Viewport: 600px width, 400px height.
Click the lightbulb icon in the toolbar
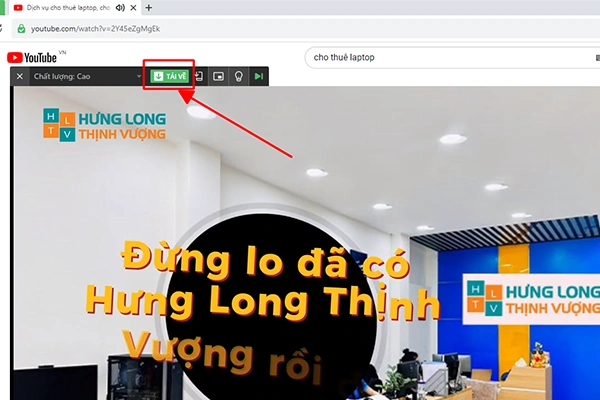coord(238,76)
